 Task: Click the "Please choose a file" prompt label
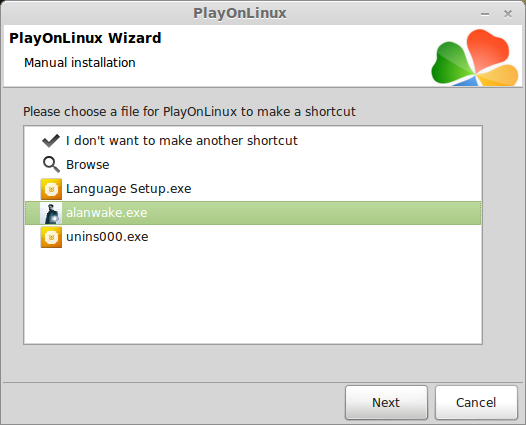tap(189, 112)
